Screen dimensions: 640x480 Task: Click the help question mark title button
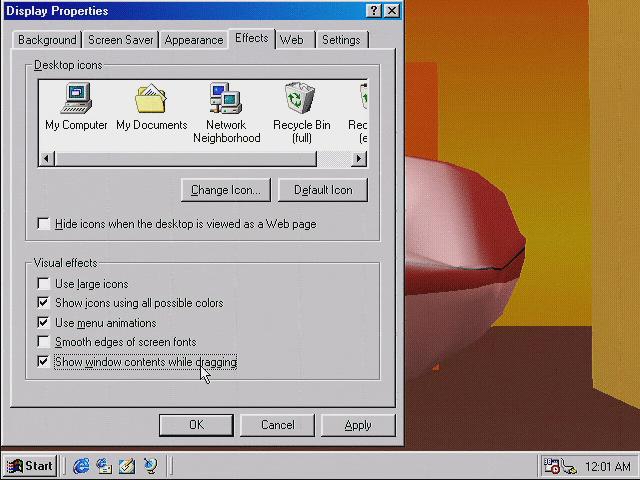373,11
